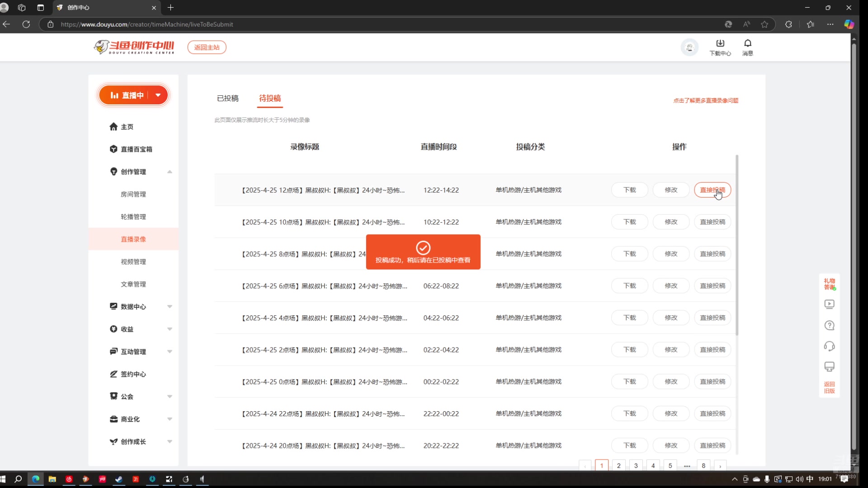Go to page 3 in pagination
868x488 pixels.
tap(636, 465)
